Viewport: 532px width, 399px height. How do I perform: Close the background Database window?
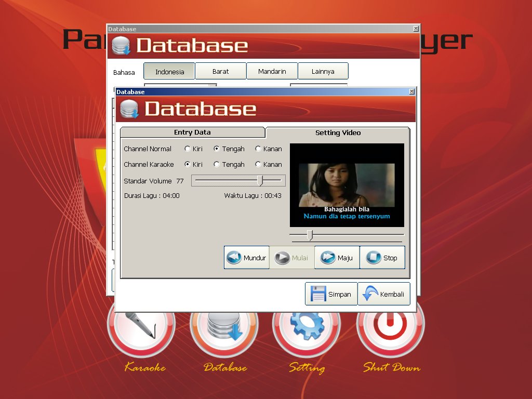click(416, 29)
